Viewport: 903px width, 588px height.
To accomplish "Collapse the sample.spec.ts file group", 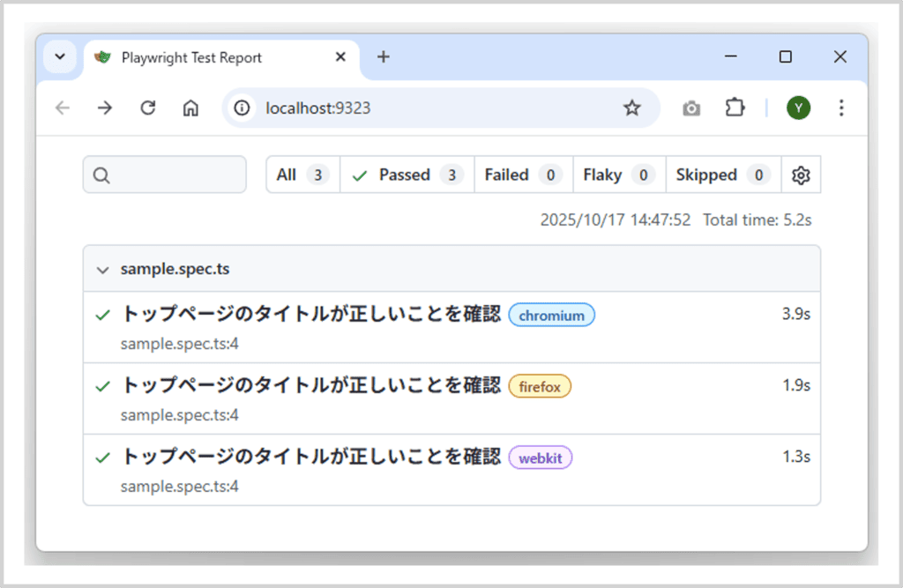I will tap(102, 270).
